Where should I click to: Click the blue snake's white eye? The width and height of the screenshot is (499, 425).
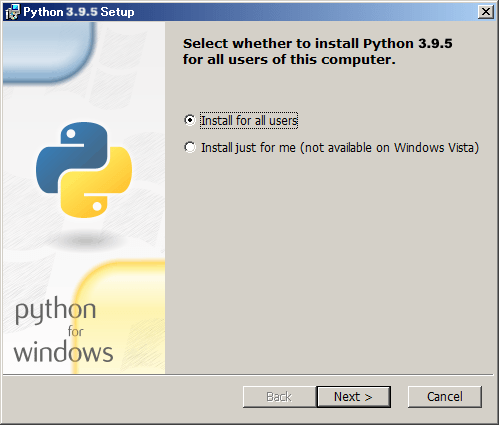tap(71, 134)
